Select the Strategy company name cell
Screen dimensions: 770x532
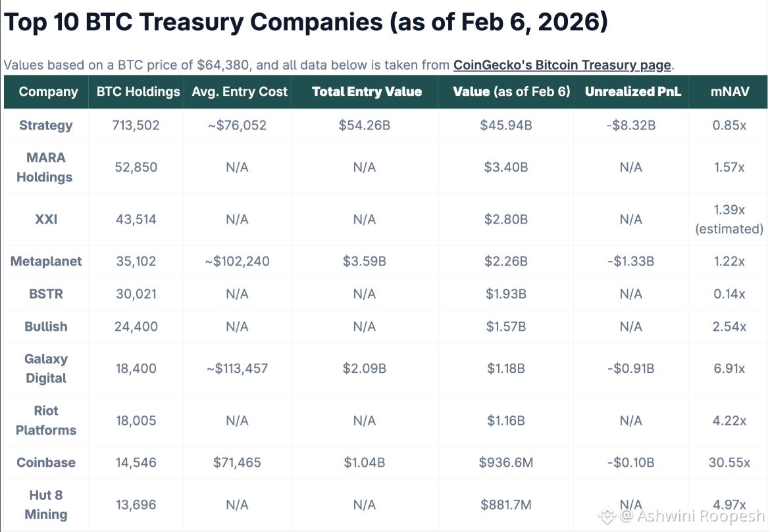(x=45, y=126)
